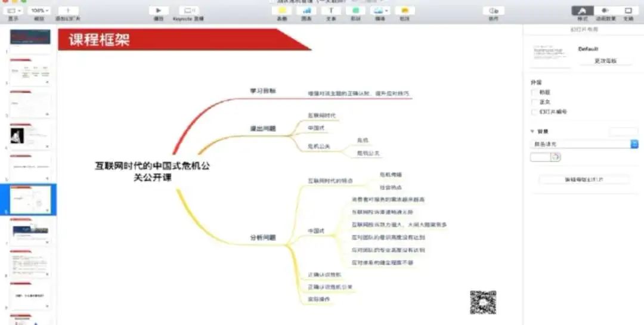
Task: Open the color wheel next to fill swatch
Action: tap(556, 157)
